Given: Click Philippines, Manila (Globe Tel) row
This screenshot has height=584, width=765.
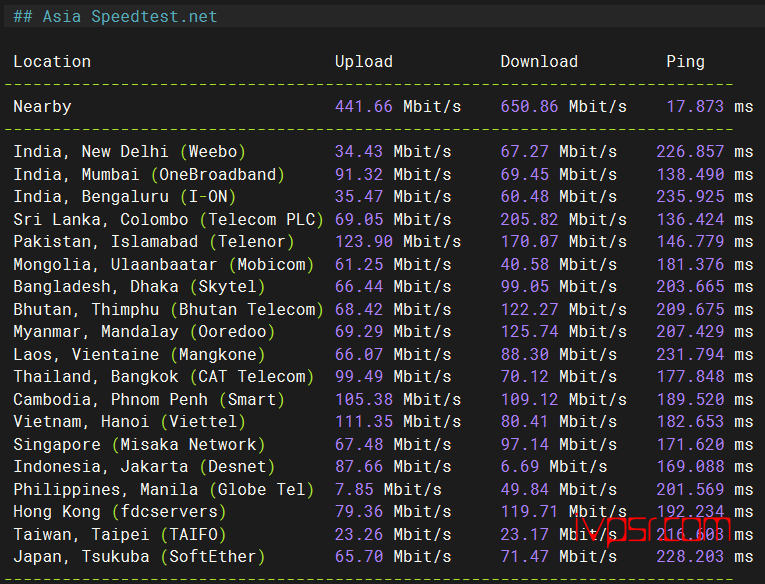Looking at the screenshot, I should tap(383, 489).
